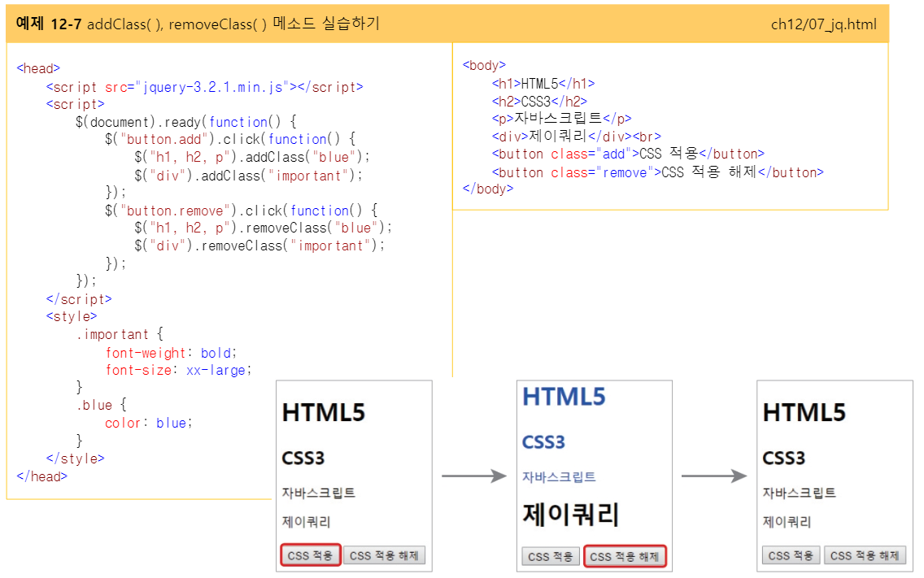Screen dimensions: 924x578
Task: Click 제이쿼리 text in last preview
Action: pyautogui.click(x=787, y=522)
